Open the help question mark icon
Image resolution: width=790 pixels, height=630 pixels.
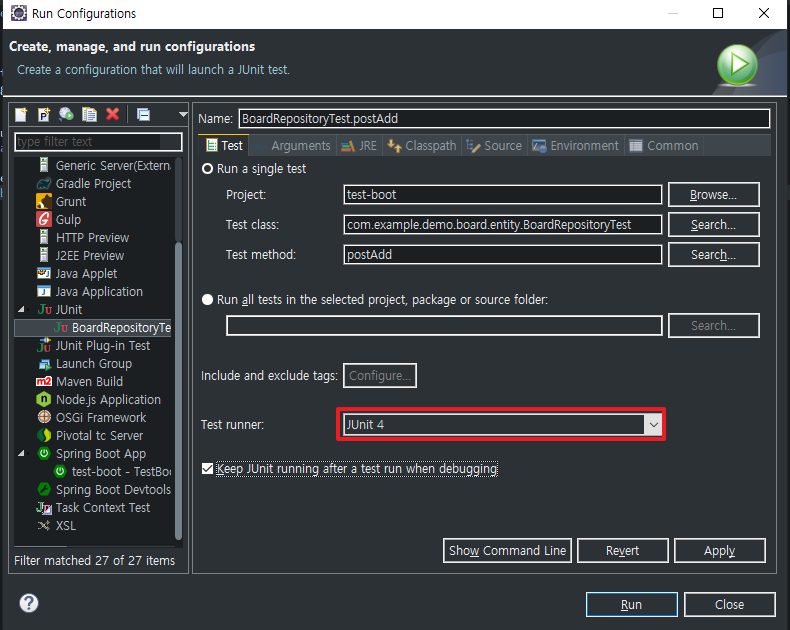pos(29,603)
